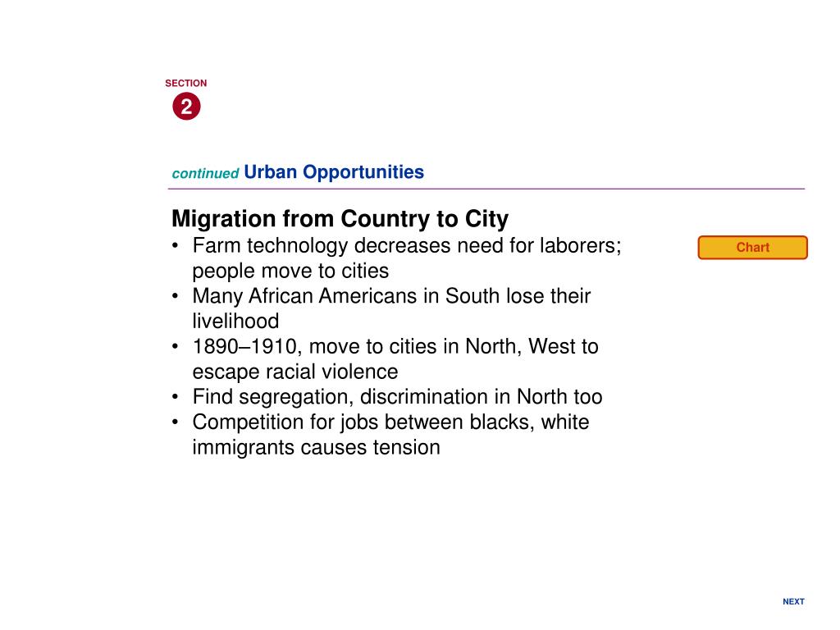The width and height of the screenshot is (840, 630).
Task: Go to the NEXT slide link
Action: coord(793,601)
